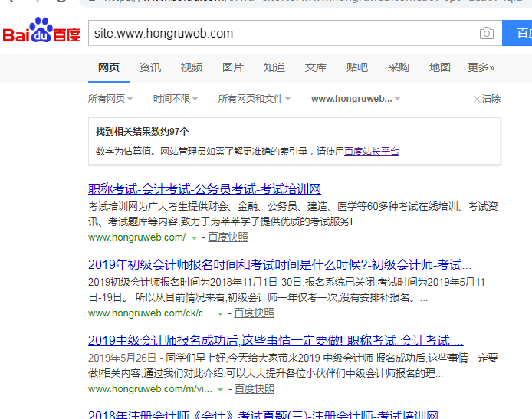Click the www.hongruweb.com/ck/c... URL
The width and height of the screenshot is (532, 419).
(x=149, y=313)
